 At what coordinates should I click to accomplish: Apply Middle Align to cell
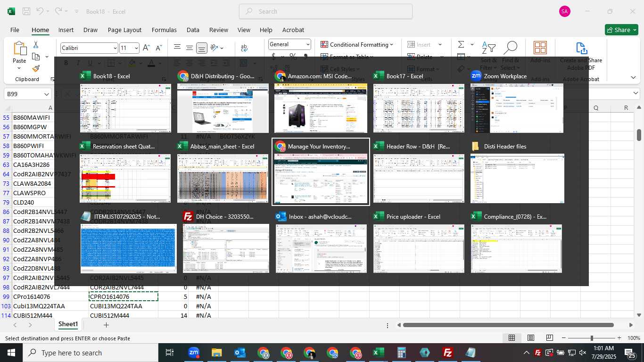tap(189, 48)
